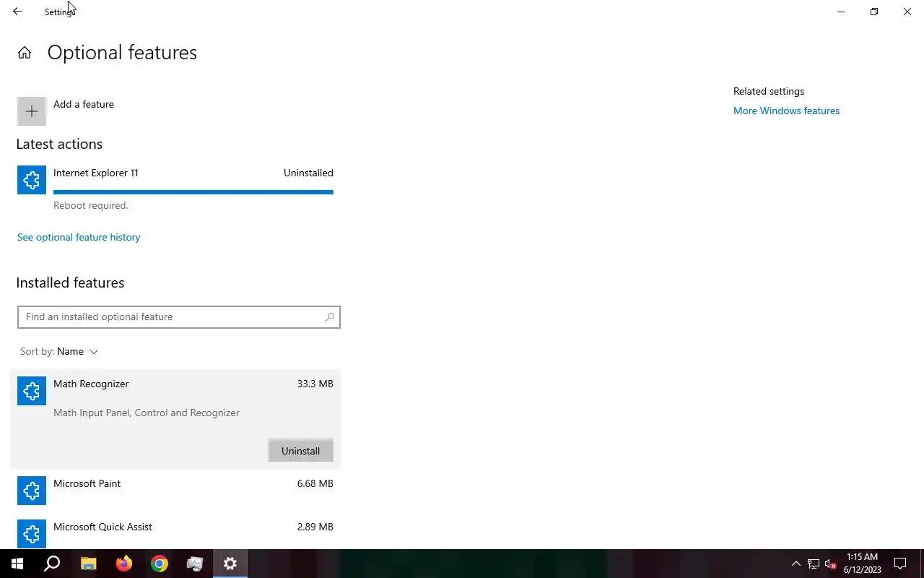The image size is (924, 578).
Task: Launch Google Chrome from the taskbar
Action: (160, 564)
